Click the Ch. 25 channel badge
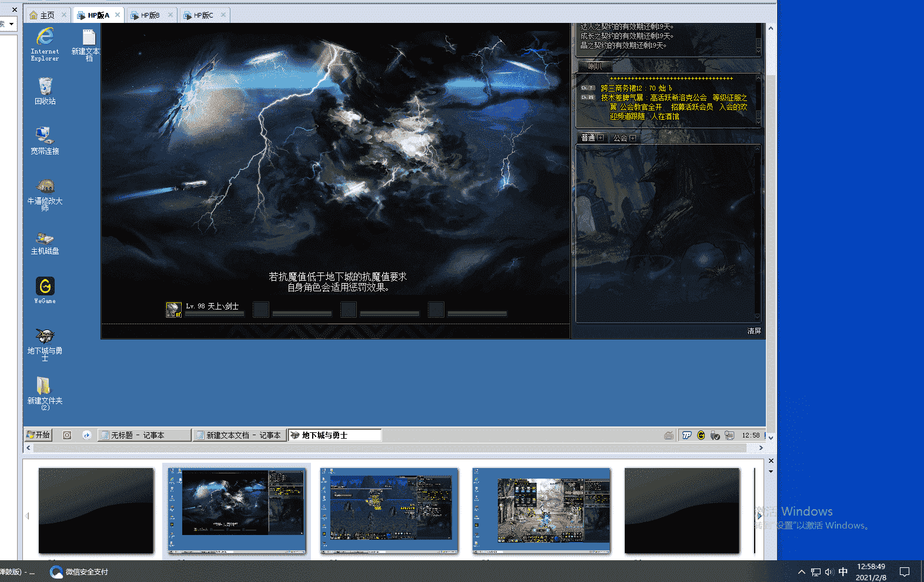Screen dimensions: 924x582 [588, 97]
